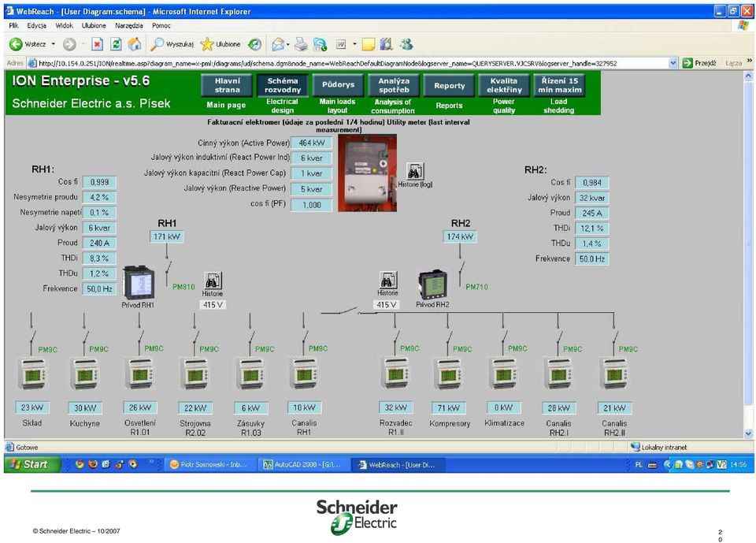Click the URL address field
The height and width of the screenshot is (543, 756).
coord(352,63)
